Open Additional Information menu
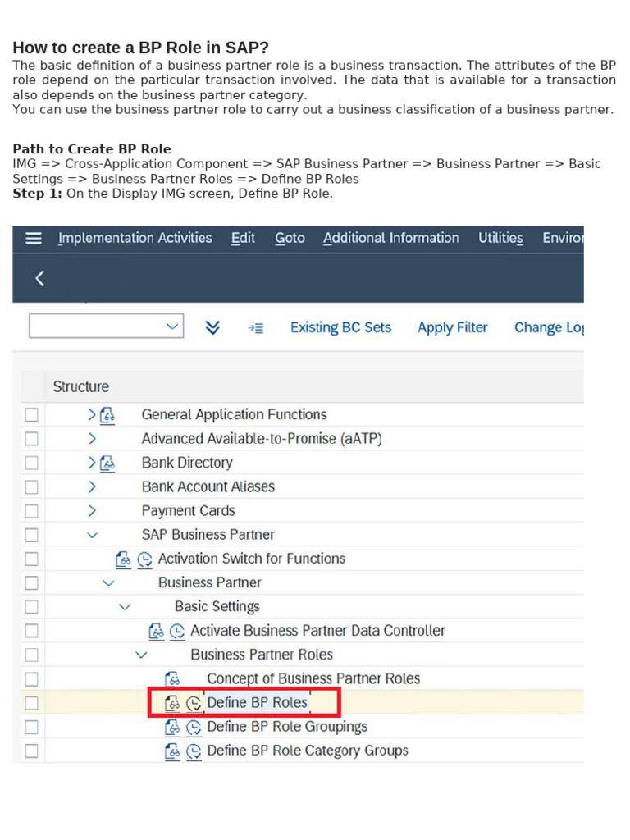630x840 pixels. point(391,238)
